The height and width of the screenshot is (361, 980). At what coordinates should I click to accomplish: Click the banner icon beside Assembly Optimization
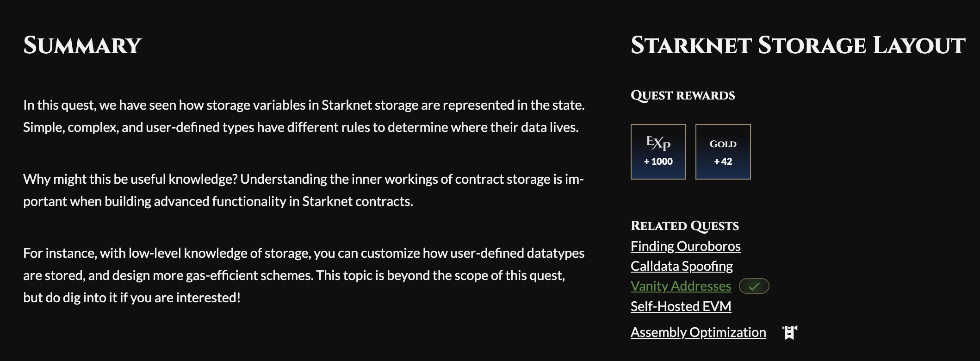790,332
